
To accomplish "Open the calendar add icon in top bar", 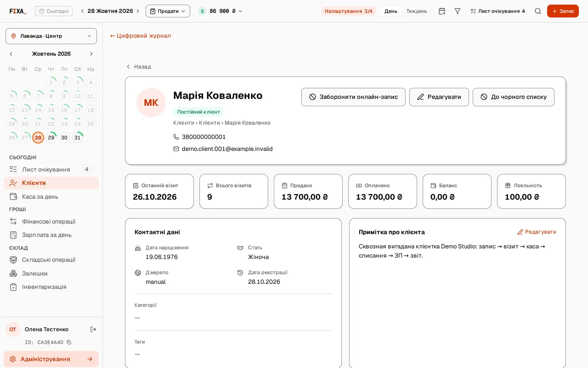I will [442, 11].
